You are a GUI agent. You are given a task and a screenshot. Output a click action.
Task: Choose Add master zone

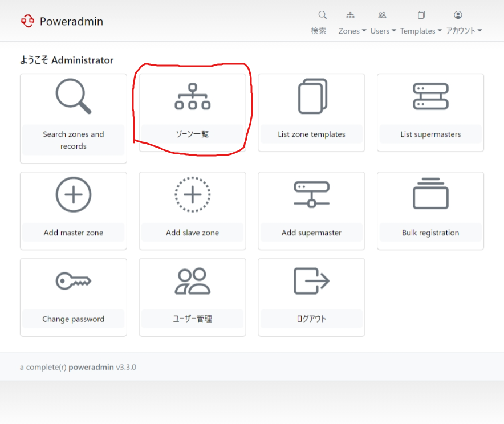(x=74, y=233)
